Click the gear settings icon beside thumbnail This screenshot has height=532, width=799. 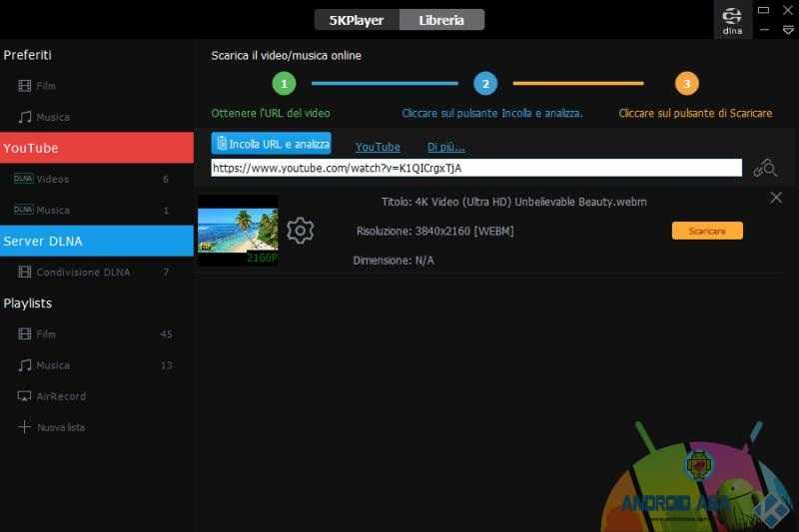(x=301, y=231)
